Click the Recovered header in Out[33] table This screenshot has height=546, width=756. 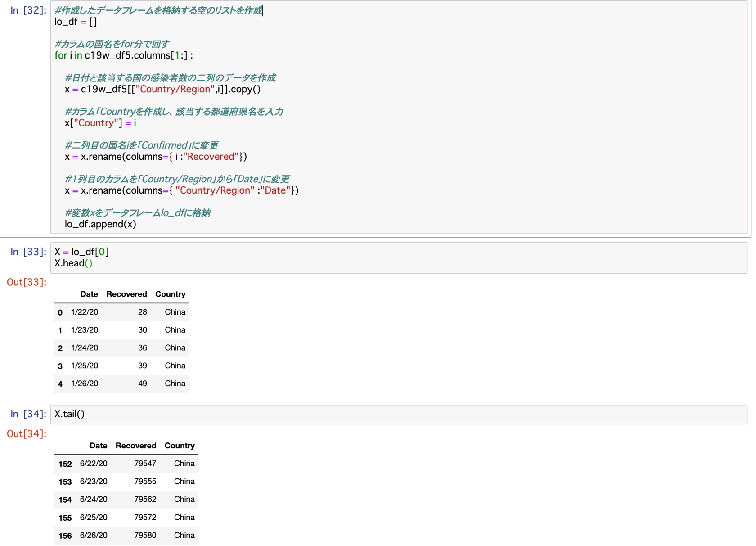coord(126,294)
